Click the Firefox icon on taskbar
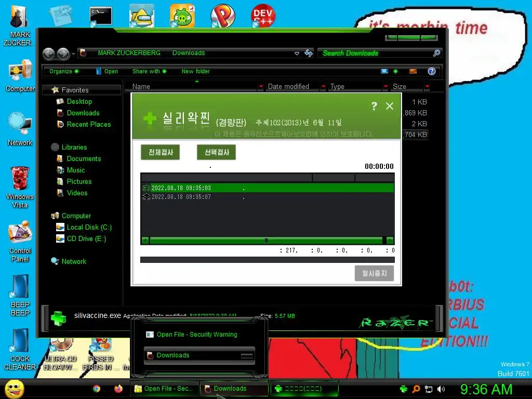 click(x=118, y=389)
